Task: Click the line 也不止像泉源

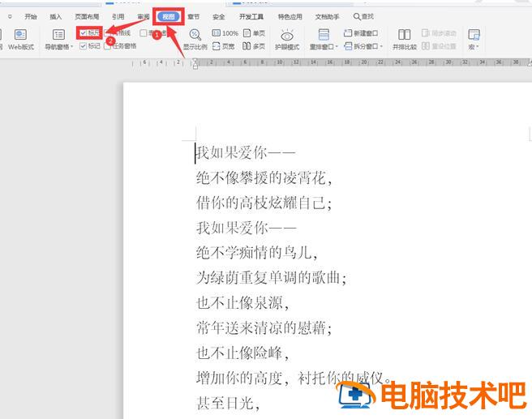Action: pos(242,303)
